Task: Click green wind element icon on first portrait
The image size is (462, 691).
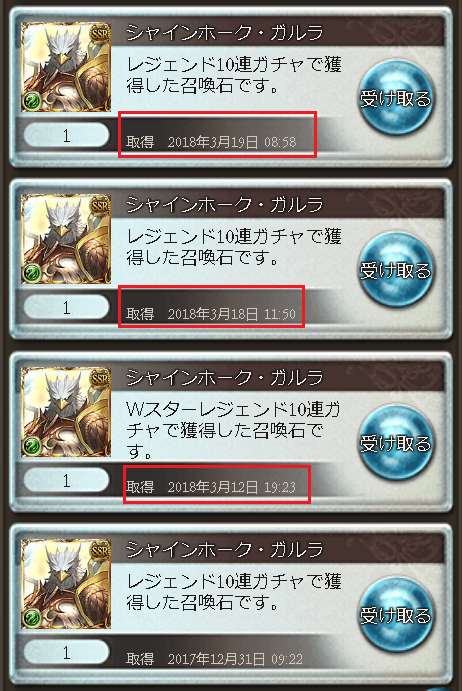Action: [x=32, y=101]
